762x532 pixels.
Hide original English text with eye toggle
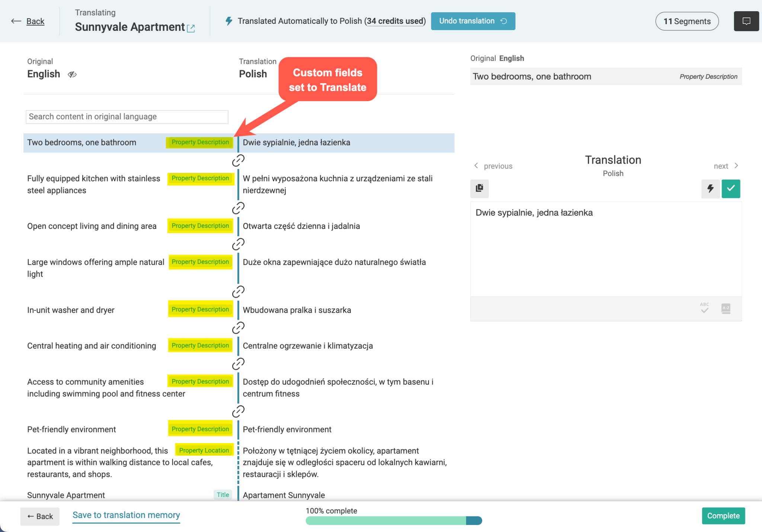(73, 74)
